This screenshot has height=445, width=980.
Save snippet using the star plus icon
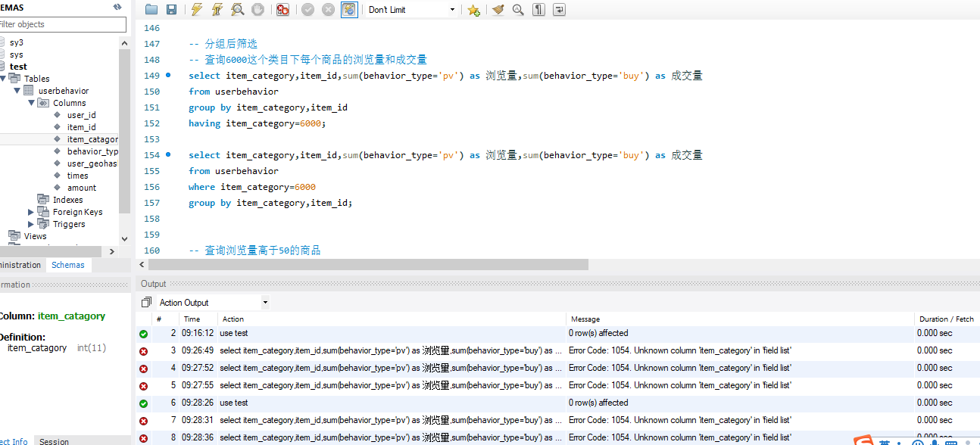coord(473,10)
